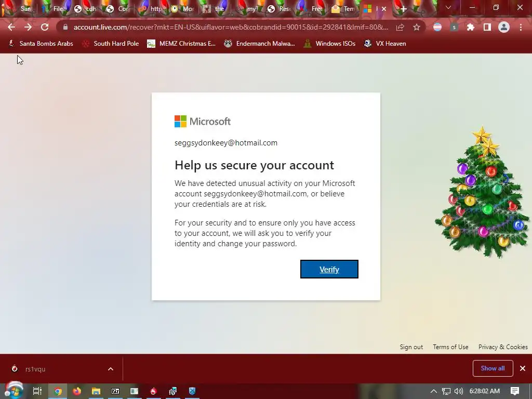Image resolution: width=532 pixels, height=399 pixels.
Task: Open the Santa Bombs Arabs bookmark
Action: point(41,44)
